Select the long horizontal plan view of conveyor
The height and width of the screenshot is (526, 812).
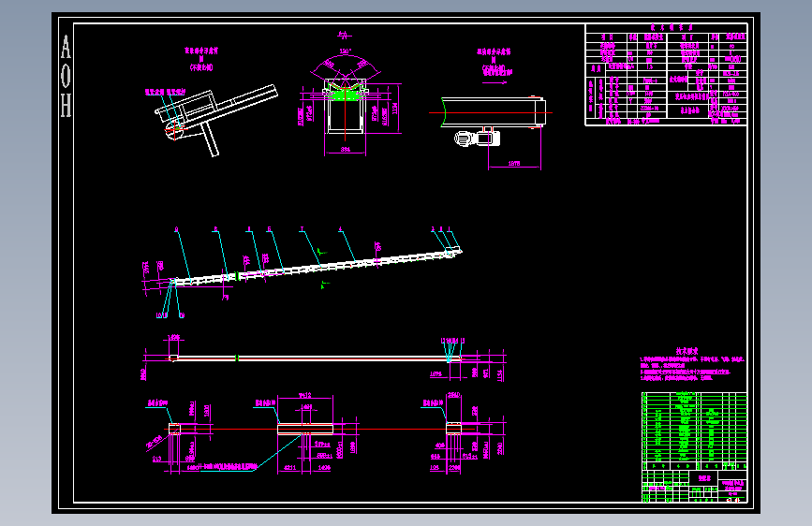[315, 358]
